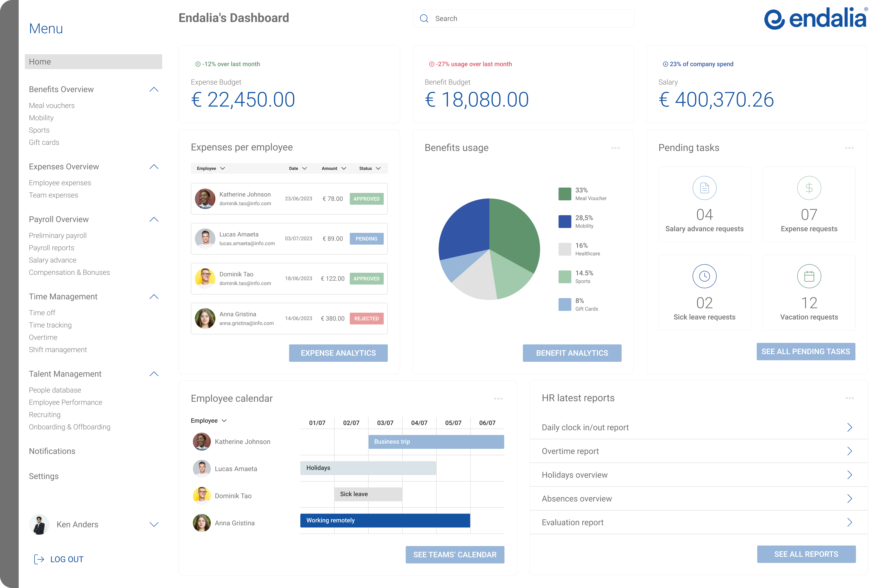
Task: Open Benefits usage three-dot menu
Action: point(615,148)
